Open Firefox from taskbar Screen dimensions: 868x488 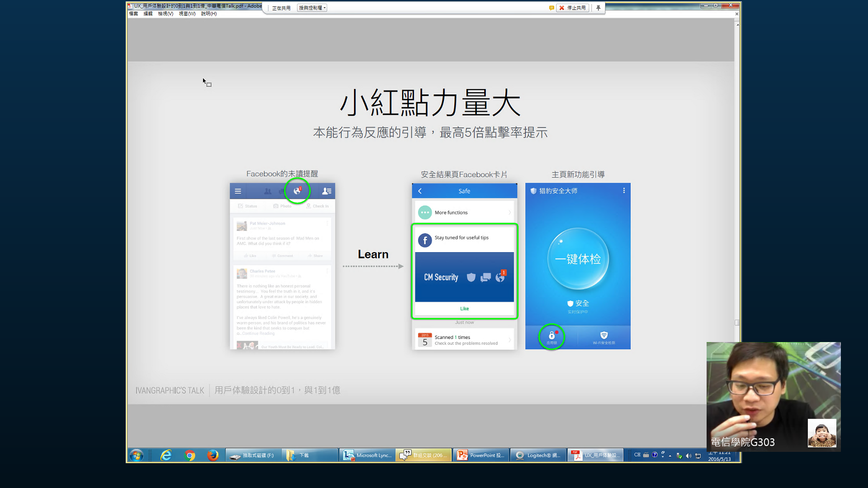point(212,455)
